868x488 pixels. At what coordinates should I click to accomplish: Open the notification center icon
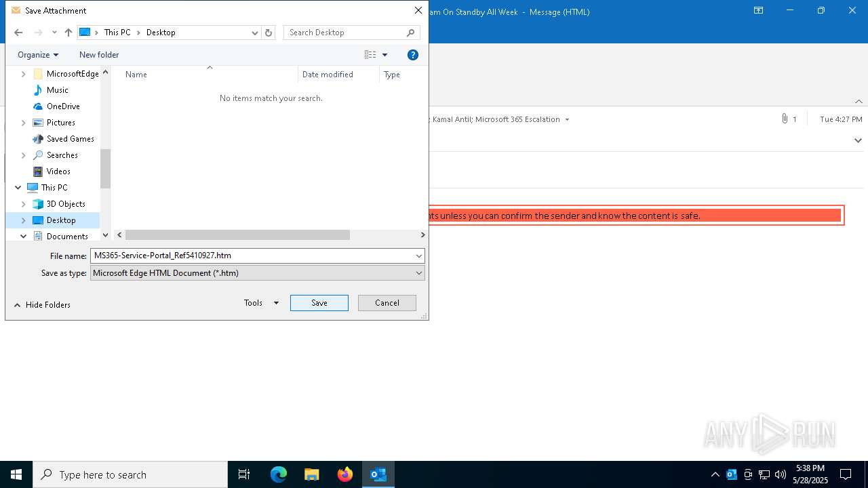pyautogui.click(x=846, y=474)
